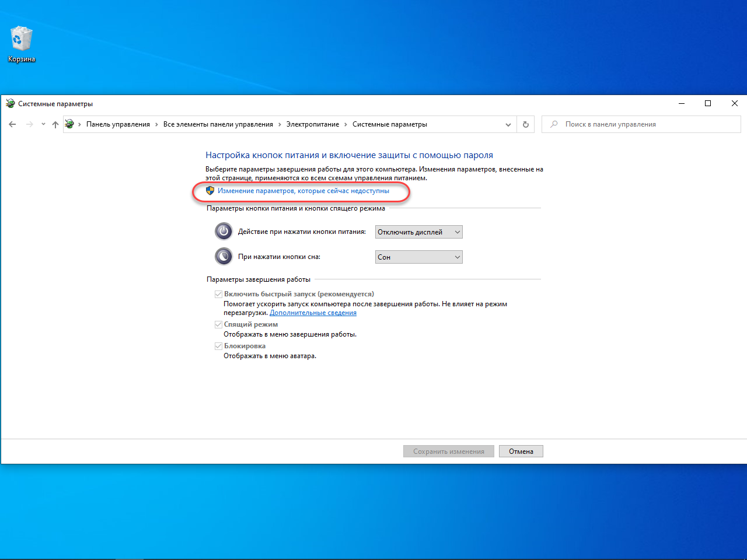Click the search control panel field
The image size is (747, 560).
pos(641,124)
